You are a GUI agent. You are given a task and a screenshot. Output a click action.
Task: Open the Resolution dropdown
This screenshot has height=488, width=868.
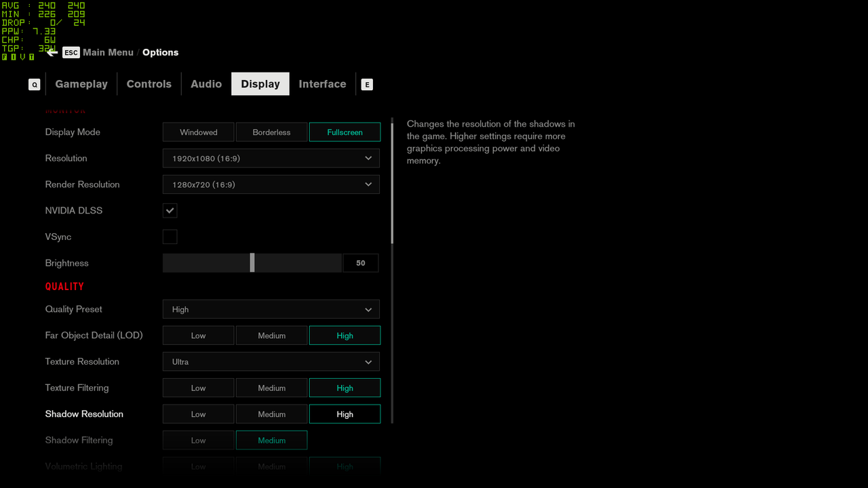(271, 158)
